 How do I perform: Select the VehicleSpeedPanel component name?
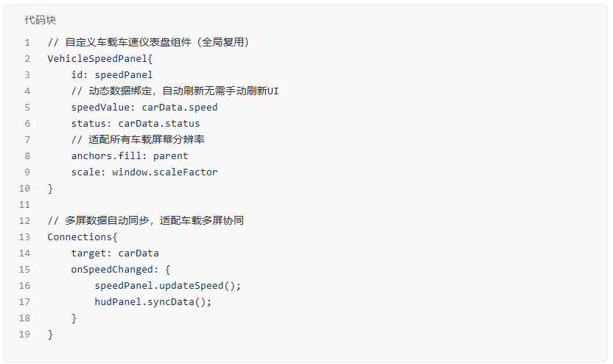click(x=97, y=59)
